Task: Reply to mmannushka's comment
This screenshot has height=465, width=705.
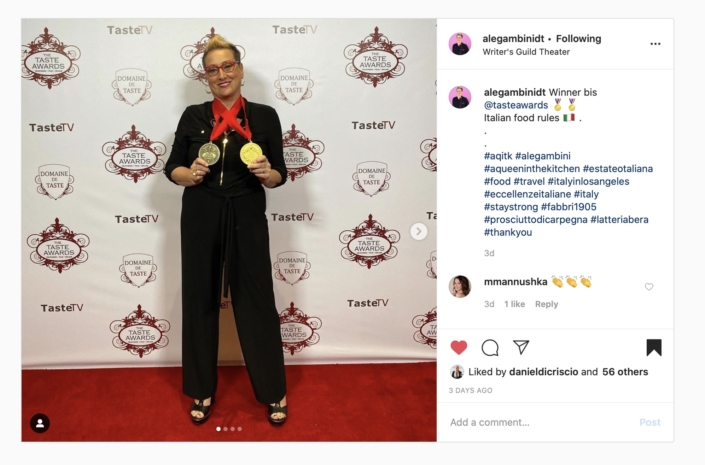Action: (x=546, y=304)
